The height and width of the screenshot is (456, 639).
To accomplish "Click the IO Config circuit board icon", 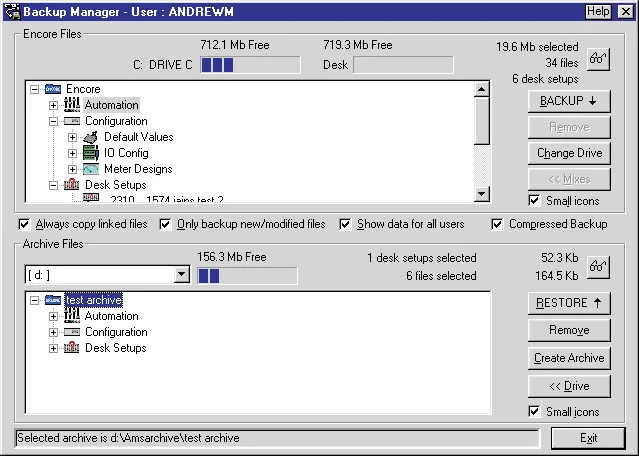I will pyautogui.click(x=90, y=153).
